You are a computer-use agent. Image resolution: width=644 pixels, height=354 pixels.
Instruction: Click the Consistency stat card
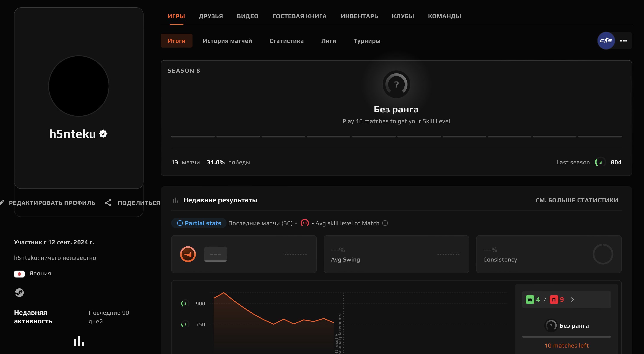[x=549, y=254]
